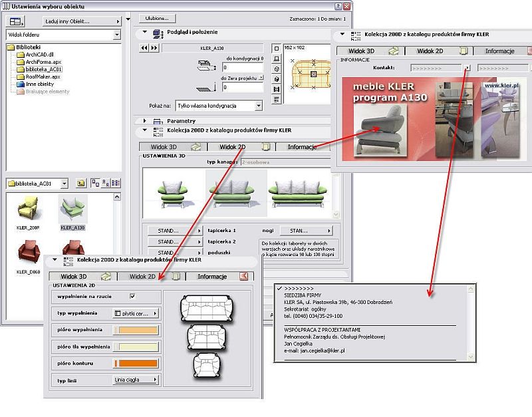Viewport: 532px width, 417px height.
Task: Open the Pokaż na story dropdown
Action: click(219, 106)
